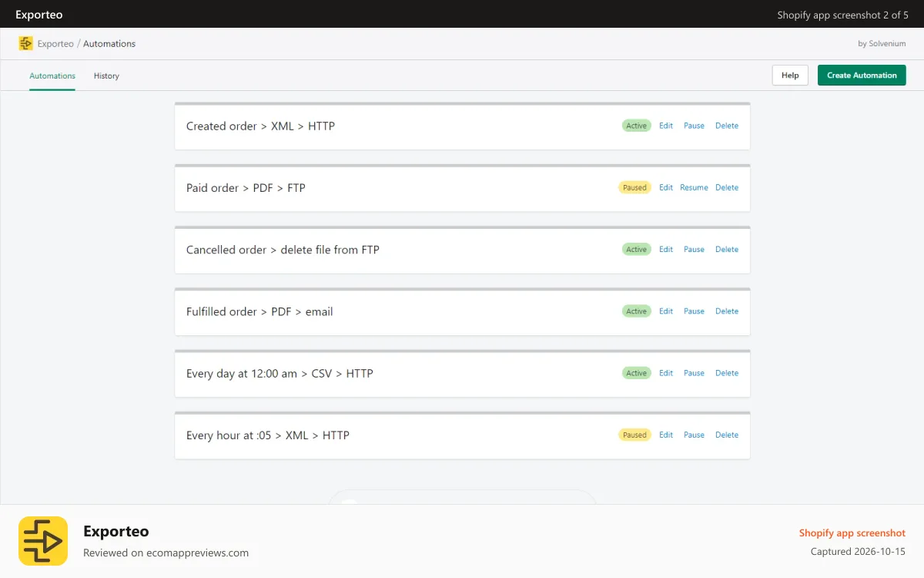
Task: Click Paused badge on Paid order row
Action: [634, 187]
